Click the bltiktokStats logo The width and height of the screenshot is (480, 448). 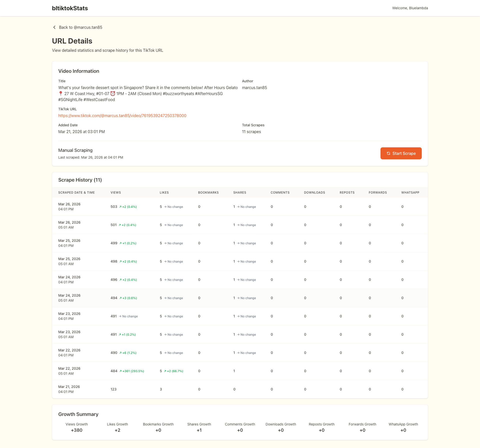(x=70, y=8)
